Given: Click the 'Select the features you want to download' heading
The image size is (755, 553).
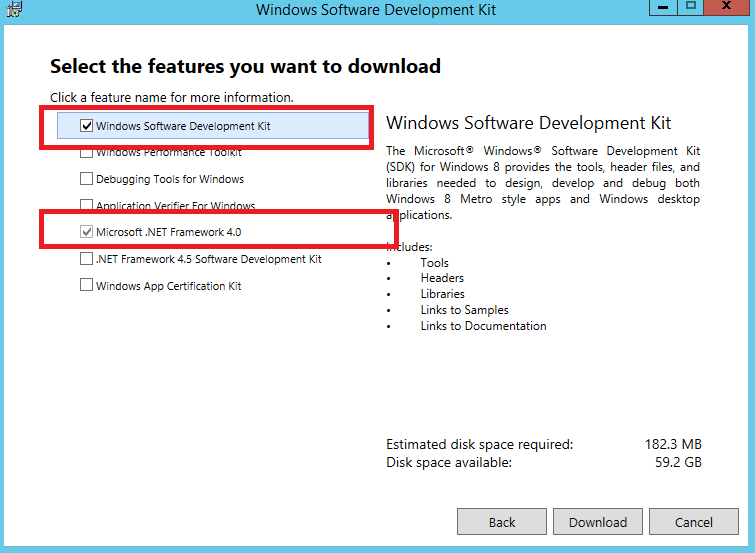Looking at the screenshot, I should [246, 66].
